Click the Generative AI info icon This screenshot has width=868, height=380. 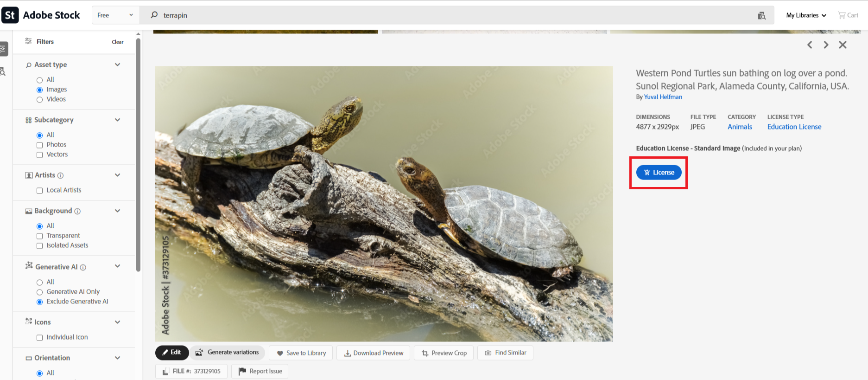pos(83,267)
